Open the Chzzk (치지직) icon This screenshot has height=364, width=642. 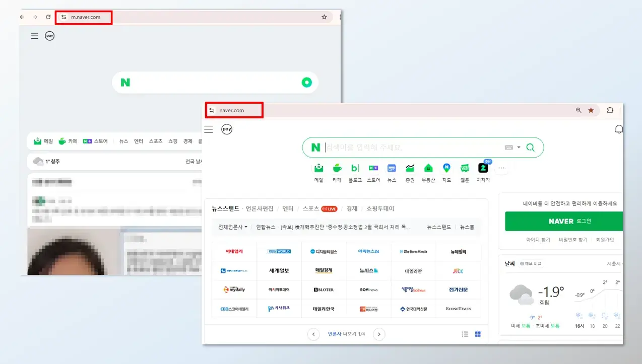point(483,169)
